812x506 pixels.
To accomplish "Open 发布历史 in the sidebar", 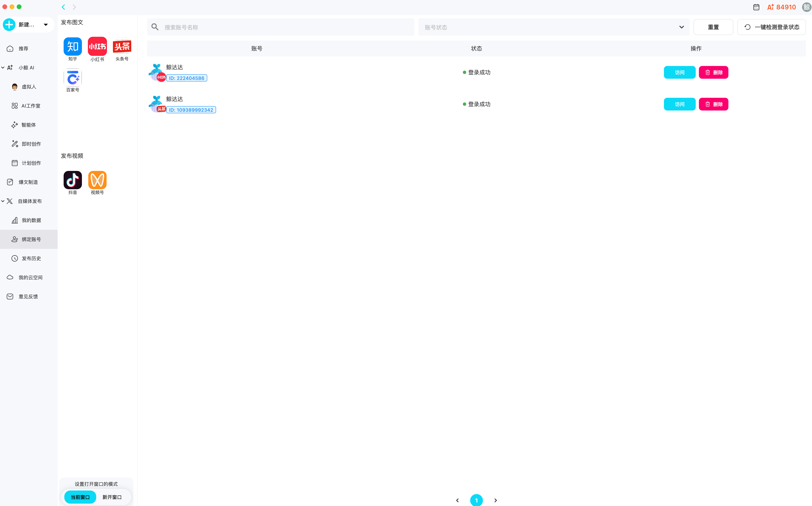I will click(31, 258).
